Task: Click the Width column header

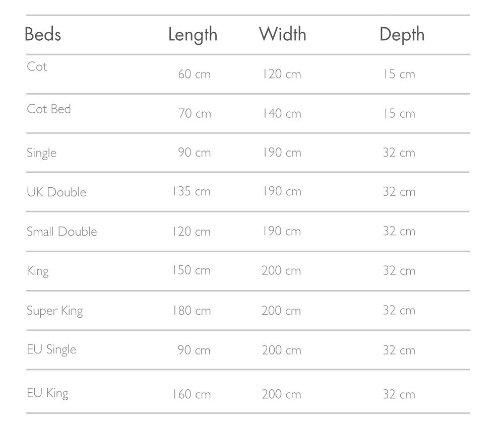Action: 282,34
